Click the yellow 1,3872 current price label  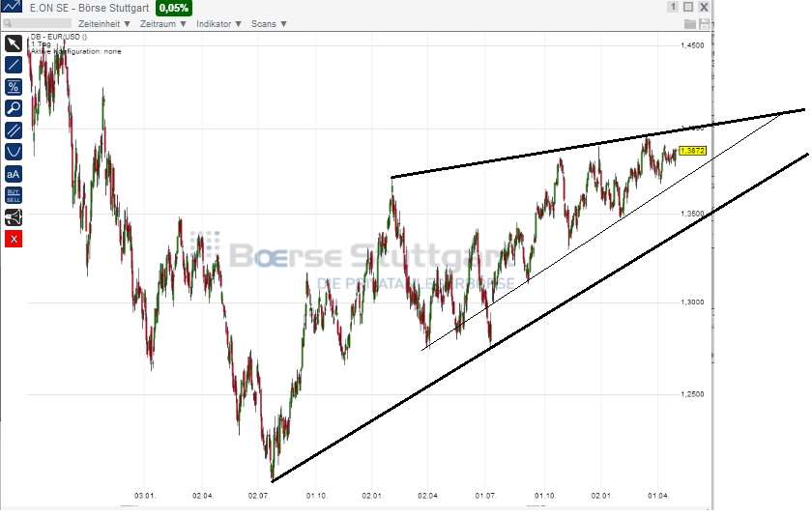[x=692, y=151]
